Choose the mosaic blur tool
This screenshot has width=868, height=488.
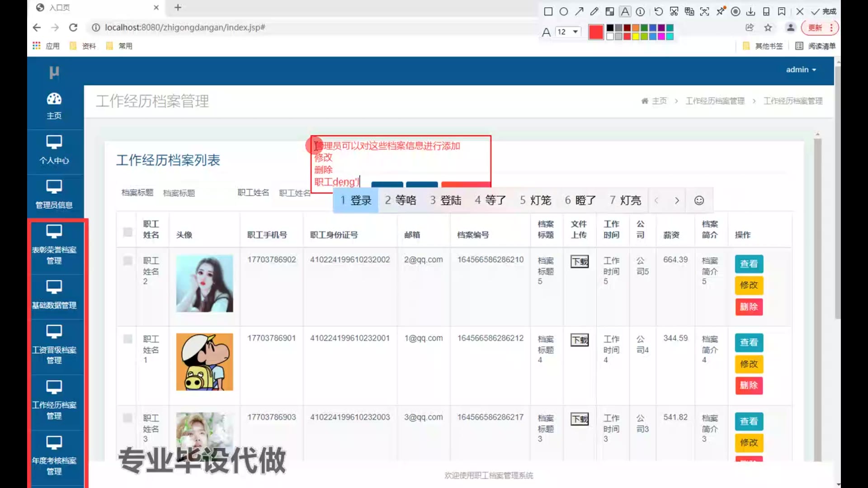tap(610, 11)
